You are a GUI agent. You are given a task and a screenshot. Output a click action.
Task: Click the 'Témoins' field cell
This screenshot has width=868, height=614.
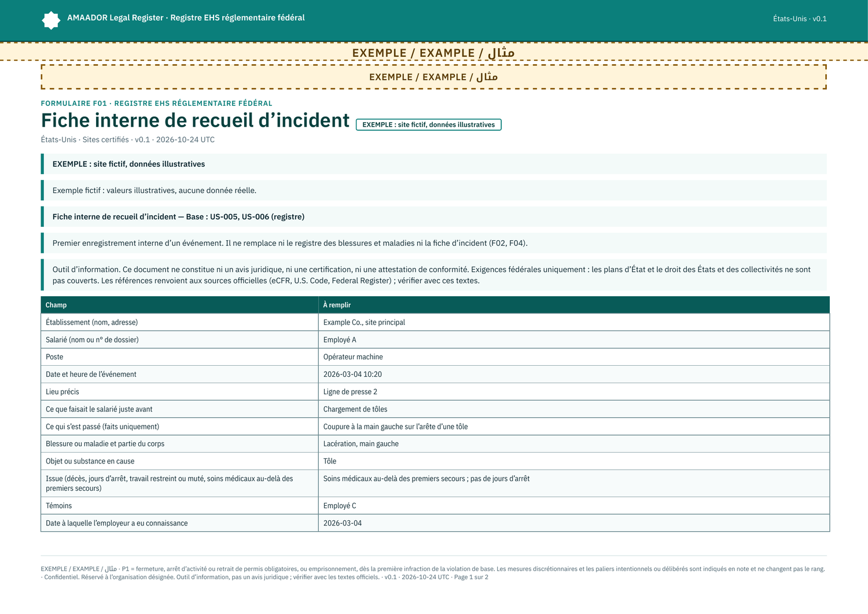click(x=179, y=506)
